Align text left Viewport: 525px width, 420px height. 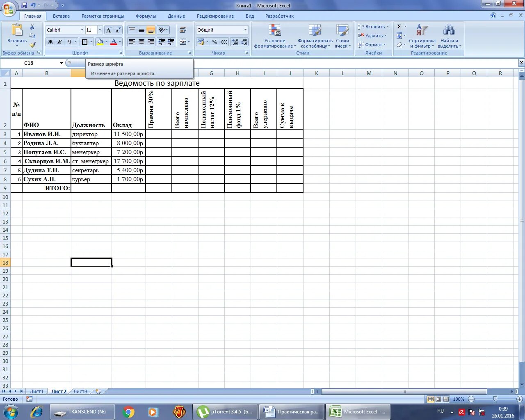tap(132, 42)
